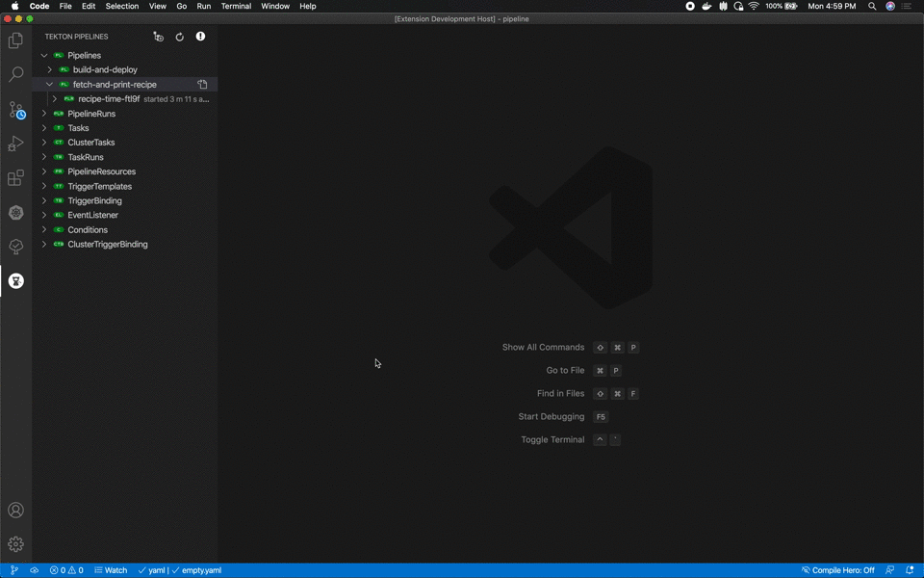Open the View menu
This screenshot has height=578, width=924.
[x=157, y=6]
